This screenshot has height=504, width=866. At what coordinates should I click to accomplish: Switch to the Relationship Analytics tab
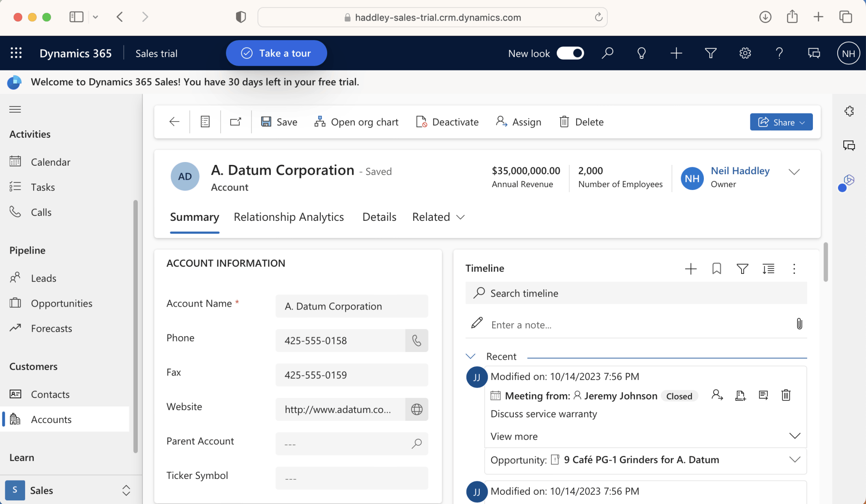coord(289,217)
